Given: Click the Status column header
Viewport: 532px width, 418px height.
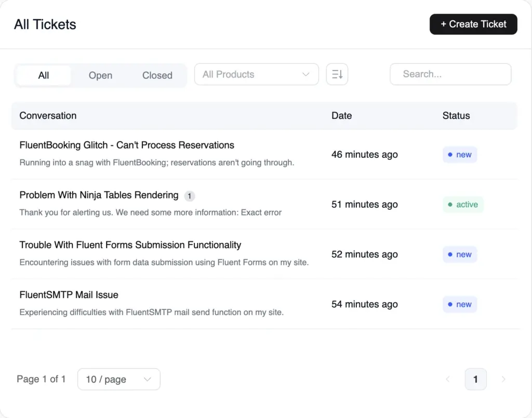Looking at the screenshot, I should tap(456, 116).
